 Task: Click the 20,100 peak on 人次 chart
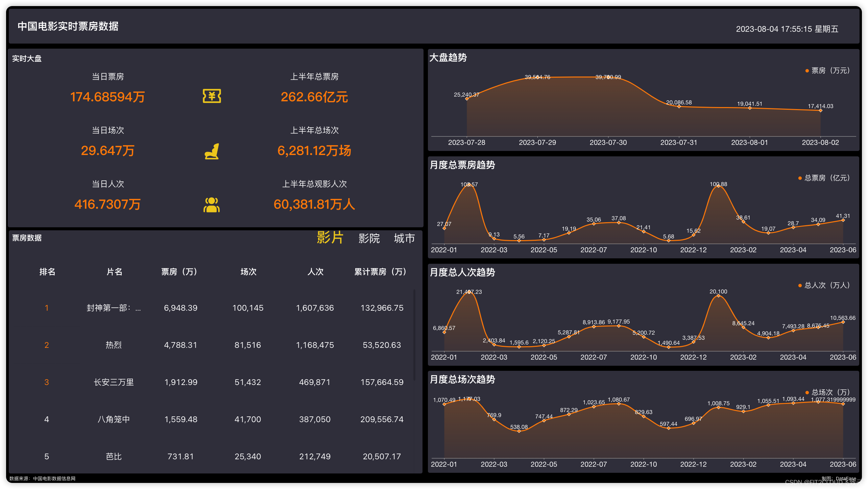(x=718, y=296)
